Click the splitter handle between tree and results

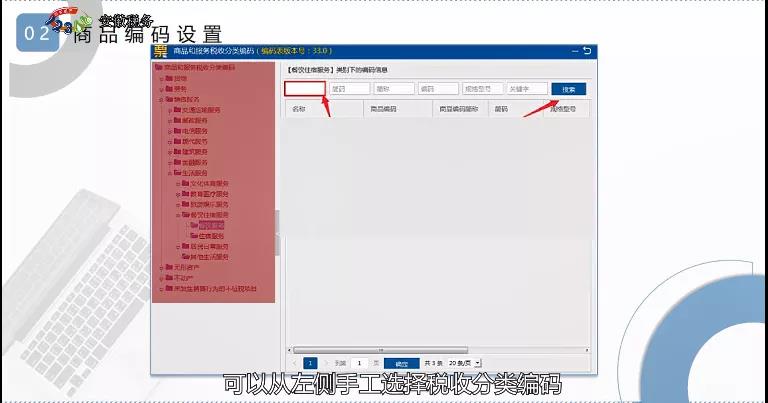tap(278, 233)
